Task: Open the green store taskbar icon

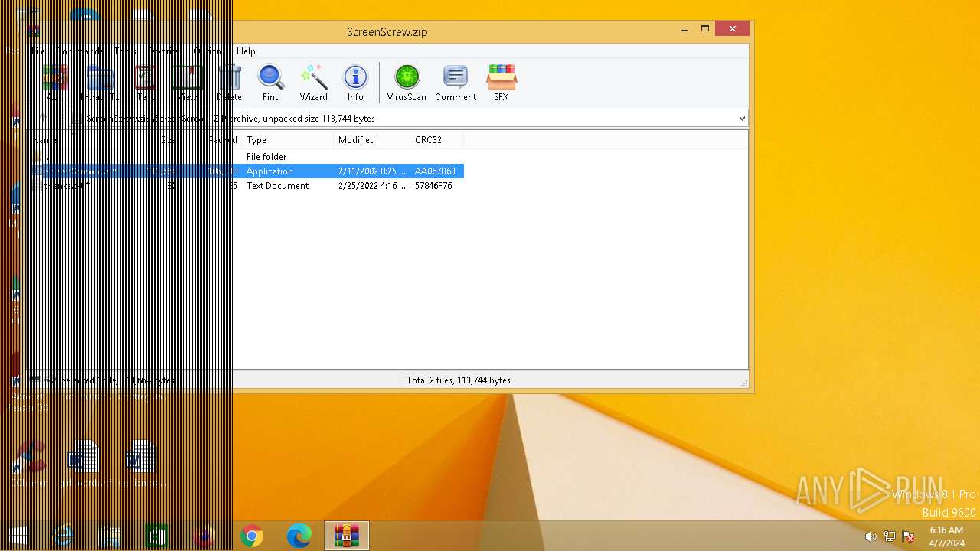Action: 157,536
